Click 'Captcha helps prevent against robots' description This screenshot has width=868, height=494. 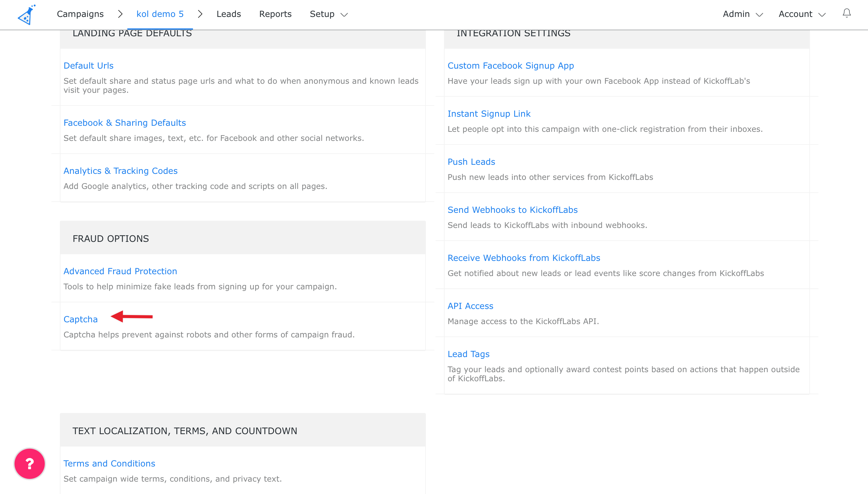pos(209,335)
